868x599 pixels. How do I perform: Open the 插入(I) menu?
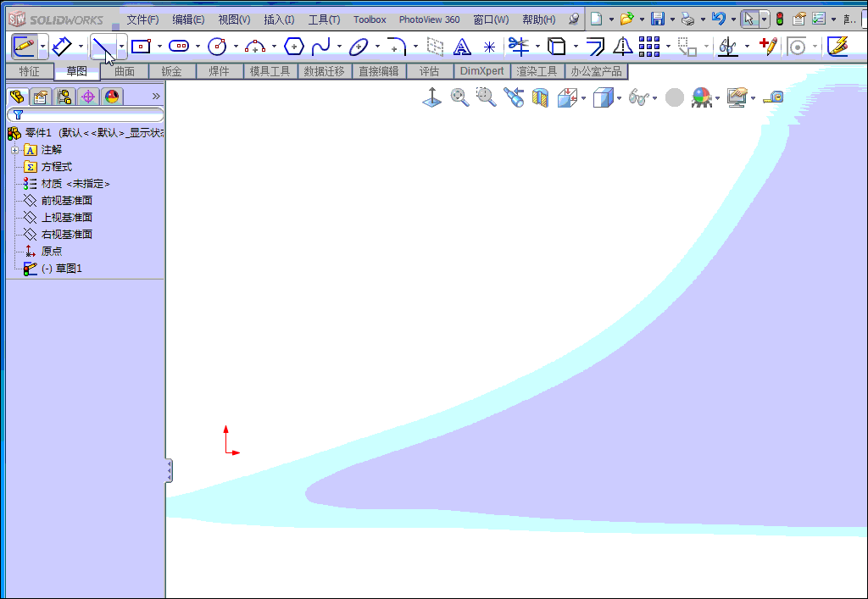coord(279,20)
